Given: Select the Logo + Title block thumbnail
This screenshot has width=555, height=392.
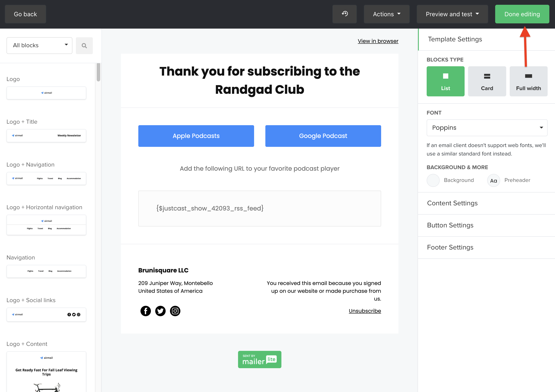Looking at the screenshot, I should tap(46, 136).
